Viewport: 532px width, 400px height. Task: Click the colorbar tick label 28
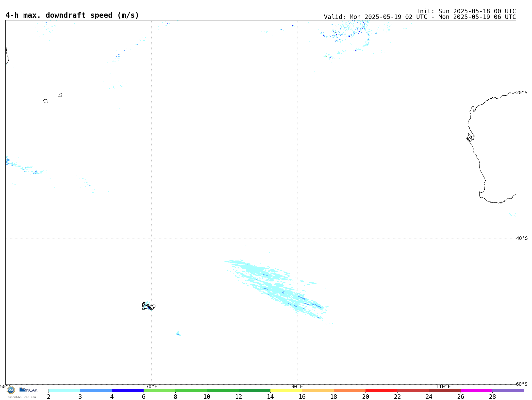point(492,397)
